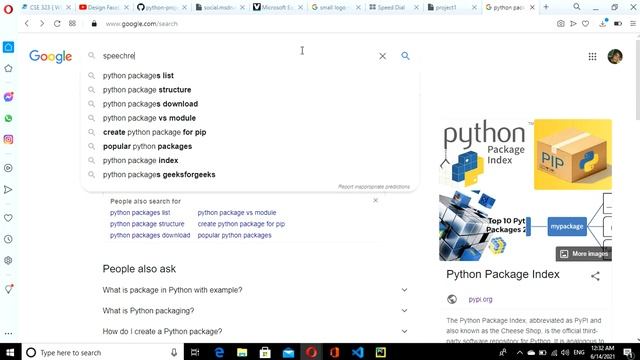Open Microsoft Edge from the taskbar
The image size is (640, 360).
(219, 352)
